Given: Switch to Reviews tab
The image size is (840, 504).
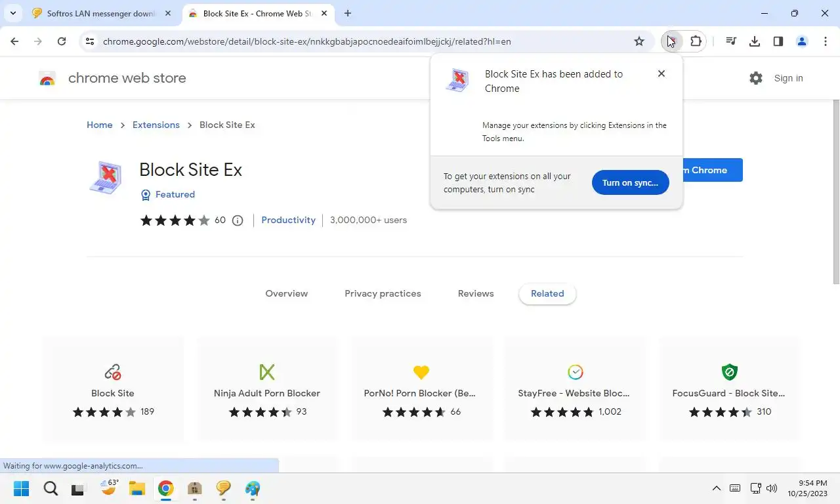Looking at the screenshot, I should click(x=476, y=293).
